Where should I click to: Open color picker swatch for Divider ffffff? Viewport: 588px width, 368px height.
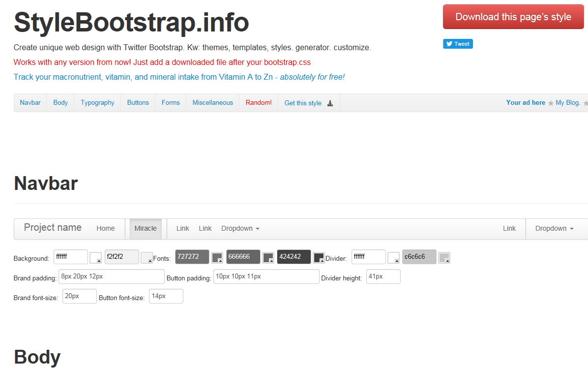393,258
